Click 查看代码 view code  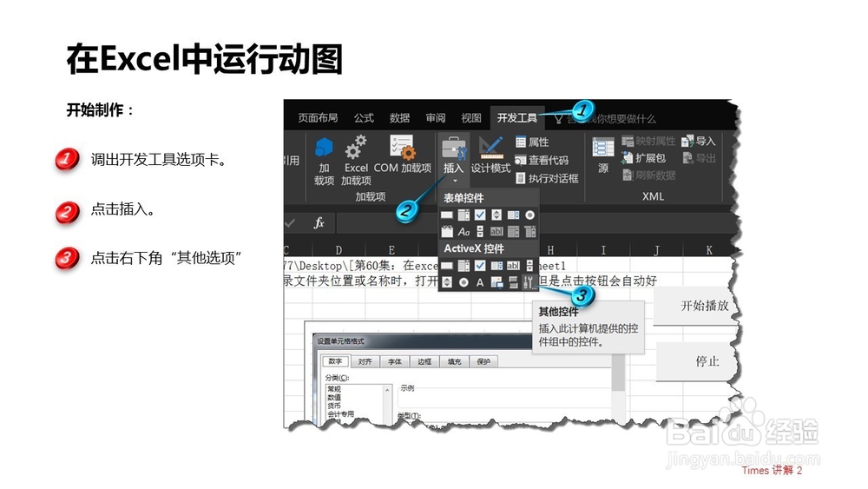(542, 160)
